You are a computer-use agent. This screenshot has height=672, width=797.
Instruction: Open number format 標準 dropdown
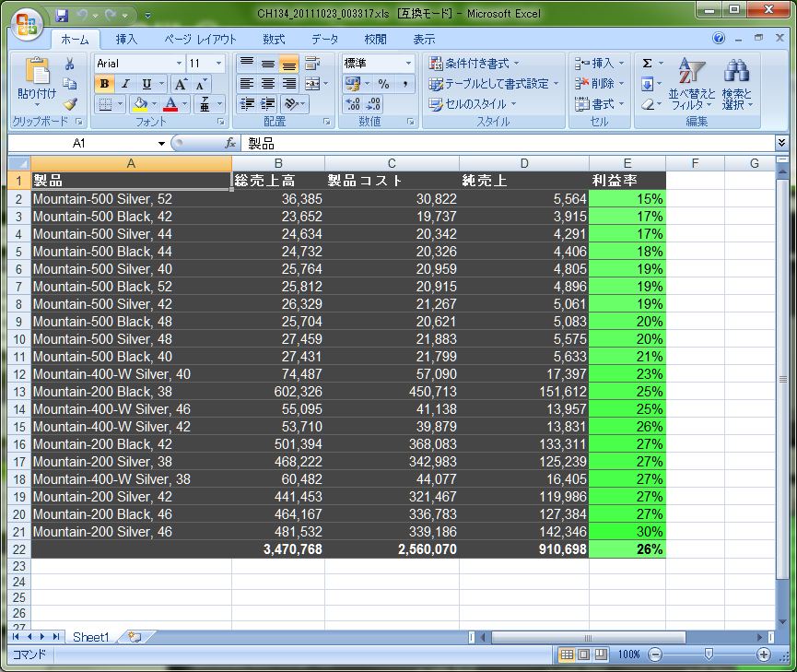408,64
